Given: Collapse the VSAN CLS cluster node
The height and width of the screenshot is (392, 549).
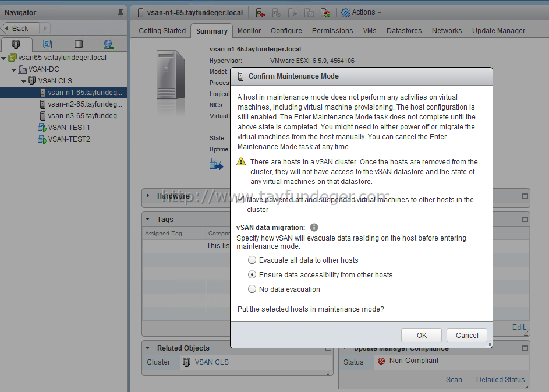Looking at the screenshot, I should pyautogui.click(x=23, y=82).
